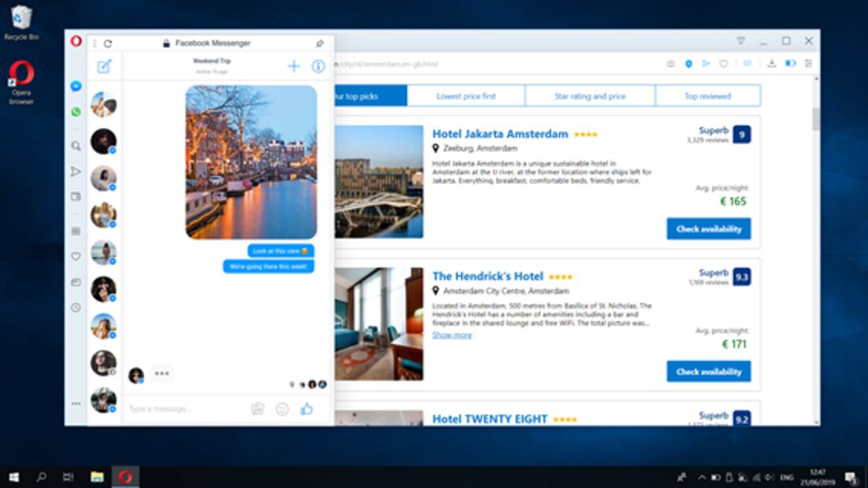
Task: Toggle the ad blocker shield icon
Action: 688,64
